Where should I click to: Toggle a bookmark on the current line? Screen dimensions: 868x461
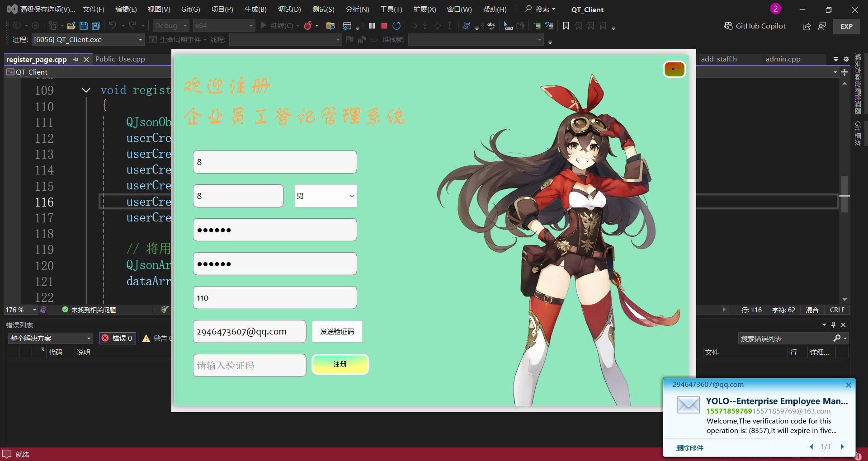(566, 26)
